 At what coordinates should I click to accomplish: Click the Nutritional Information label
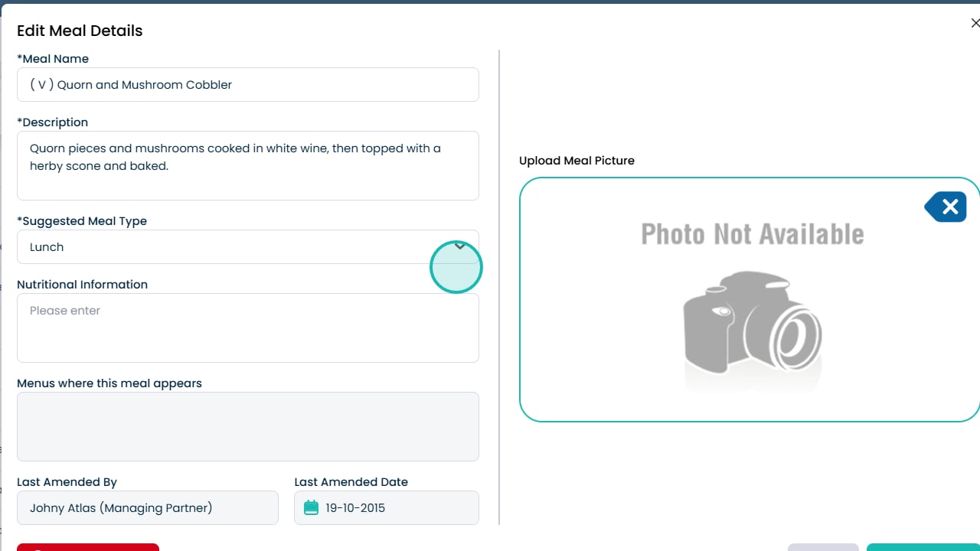pos(82,285)
